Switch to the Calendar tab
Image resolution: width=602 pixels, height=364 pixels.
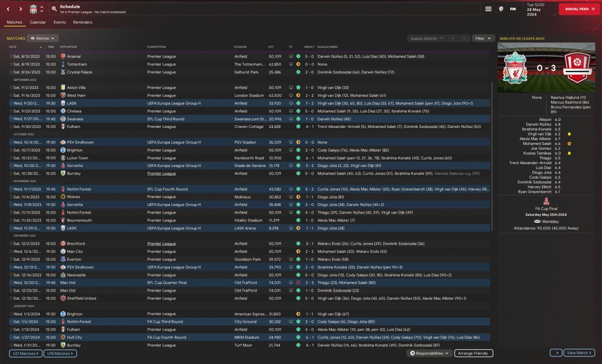click(38, 22)
